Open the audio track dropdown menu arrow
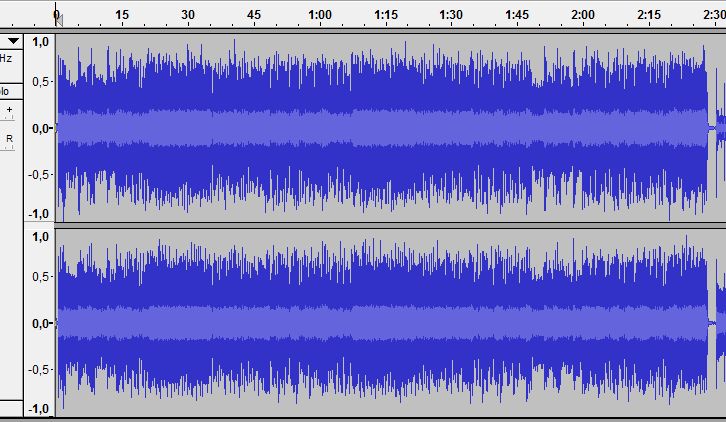Screen dimensions: 726x422 [x=13, y=41]
